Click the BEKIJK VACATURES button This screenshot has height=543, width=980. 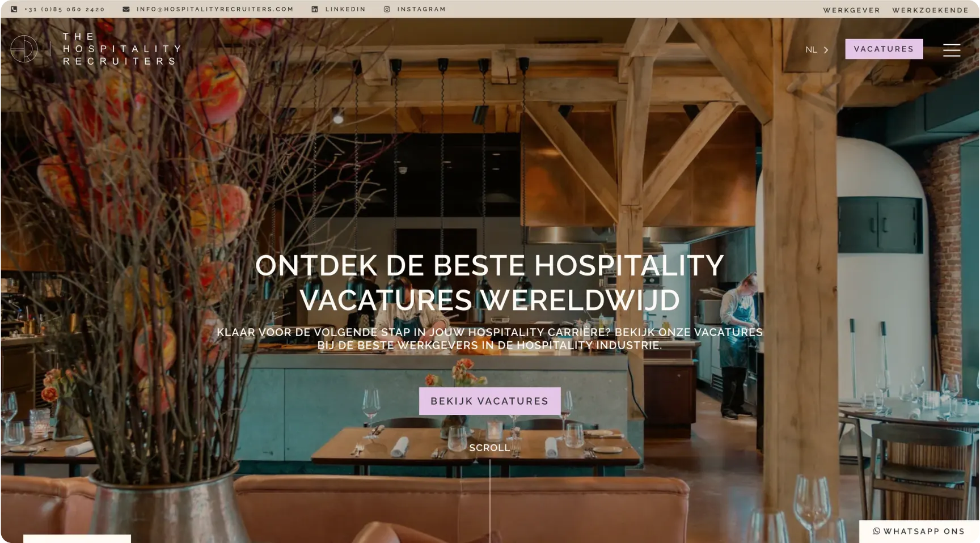click(489, 401)
